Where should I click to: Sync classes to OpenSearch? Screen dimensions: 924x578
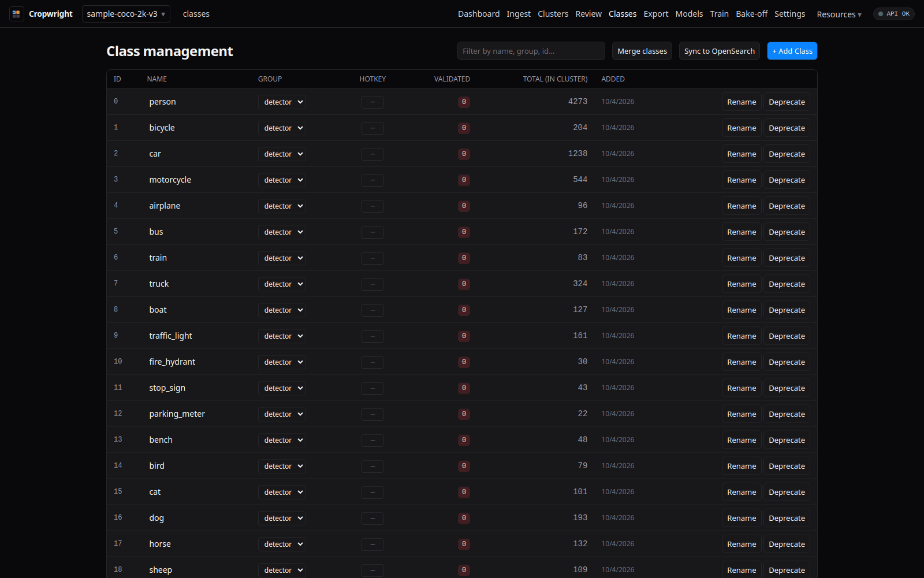point(720,51)
